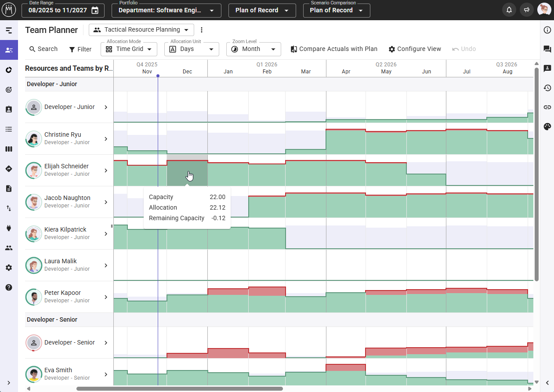This screenshot has height=392, width=554.
Task: Expand the left sidebar with bottom chevron
Action: (x=9, y=383)
